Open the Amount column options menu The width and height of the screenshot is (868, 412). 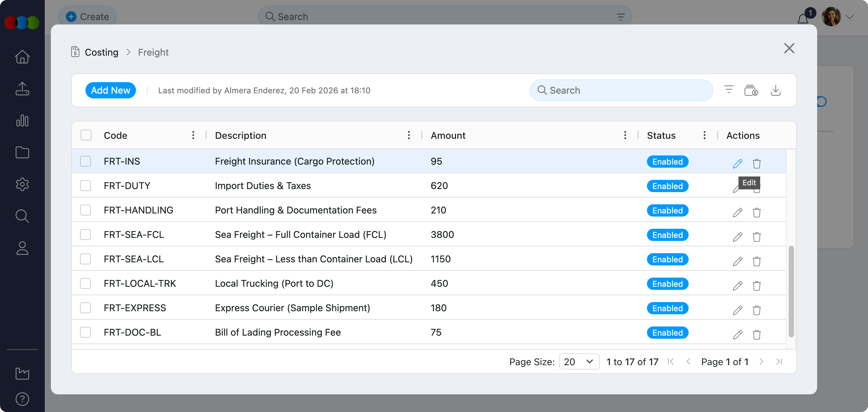pyautogui.click(x=625, y=135)
